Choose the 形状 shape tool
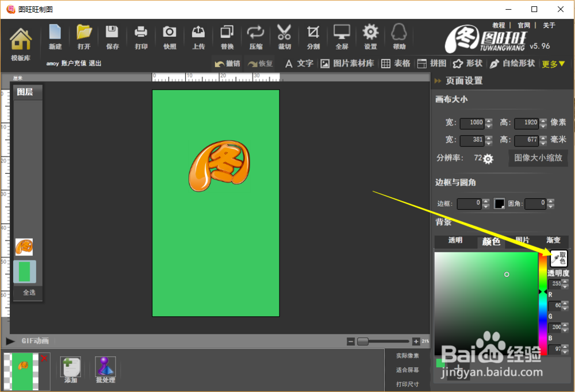Viewport: 575px width, 392px height. click(x=467, y=63)
